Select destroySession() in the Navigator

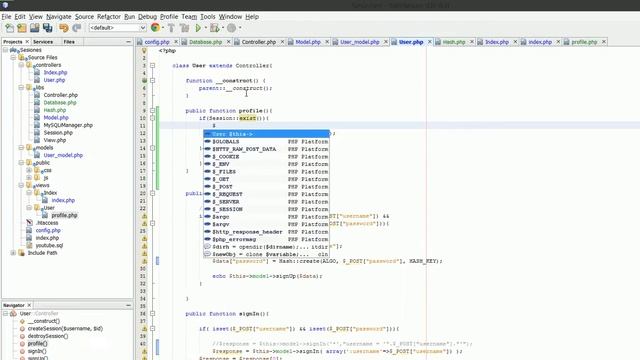[48, 336]
